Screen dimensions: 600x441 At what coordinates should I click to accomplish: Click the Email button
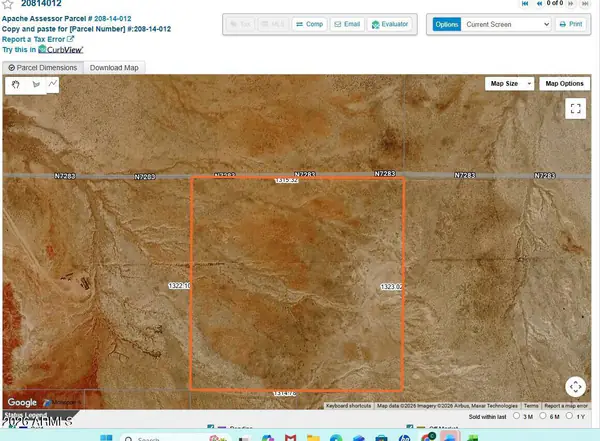pyautogui.click(x=347, y=24)
